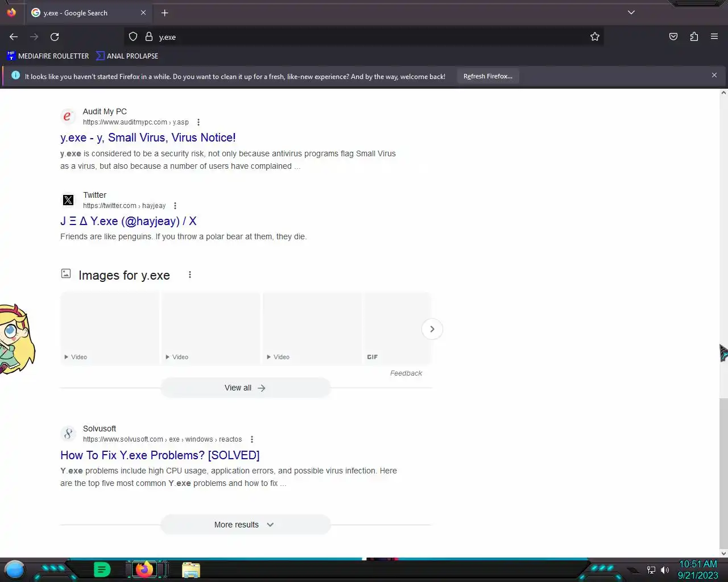Close the y.exe Google Search tab

click(143, 13)
